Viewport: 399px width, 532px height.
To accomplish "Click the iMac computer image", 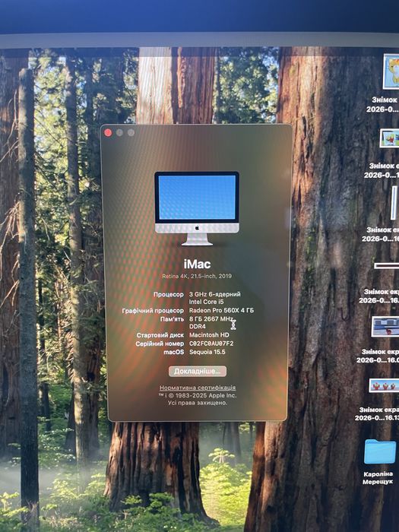I will [197, 208].
